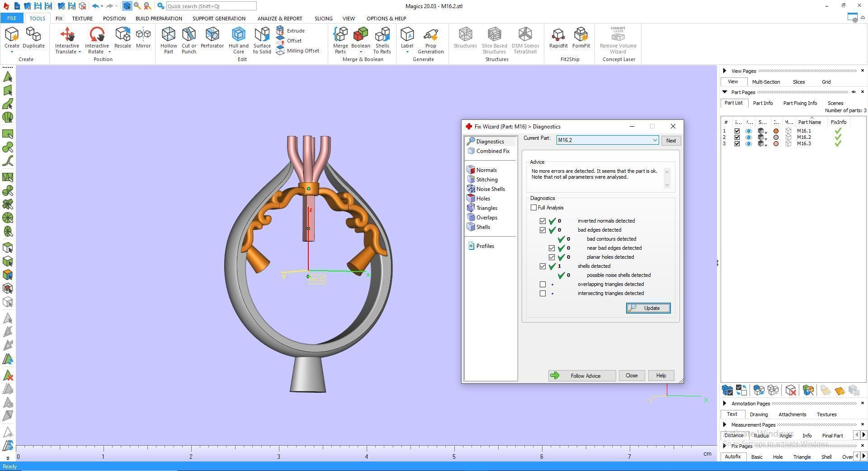Choose the Milling Offset tool

click(297, 51)
